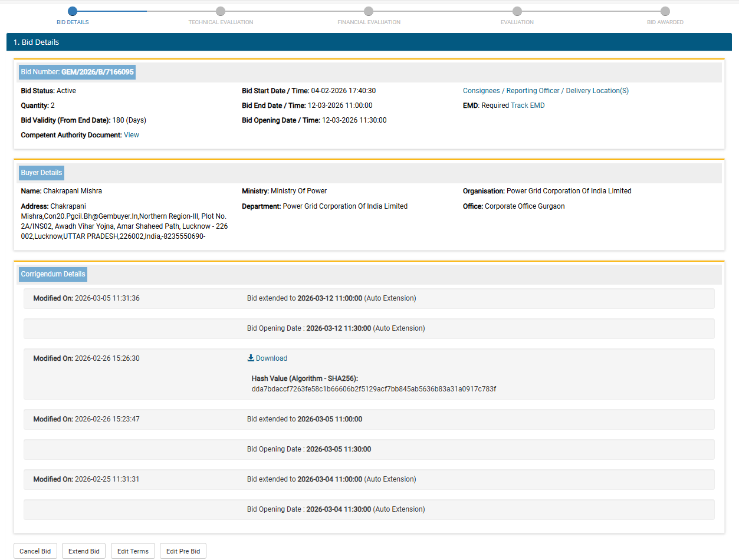Open Consignees / Reporting Officer / Delivery Location(S)
Screen dimensions: 739x560
546,91
